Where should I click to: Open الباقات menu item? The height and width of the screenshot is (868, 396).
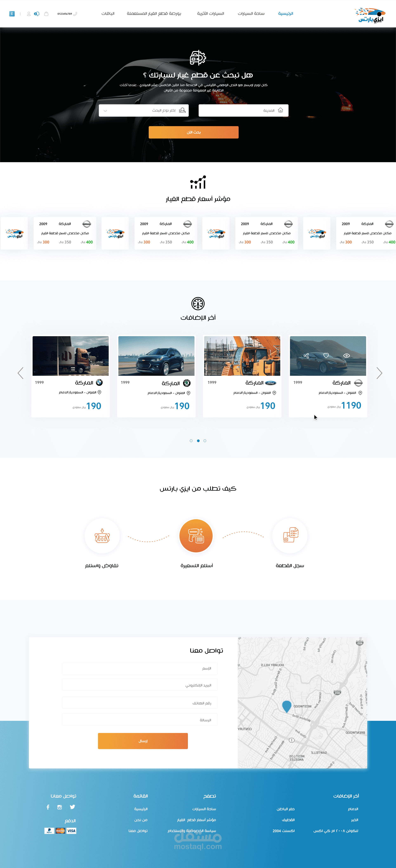coord(108,14)
